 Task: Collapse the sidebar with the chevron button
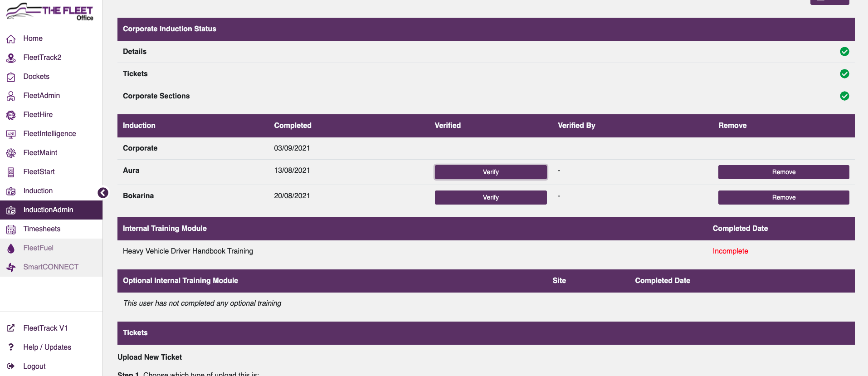pyautogui.click(x=103, y=193)
